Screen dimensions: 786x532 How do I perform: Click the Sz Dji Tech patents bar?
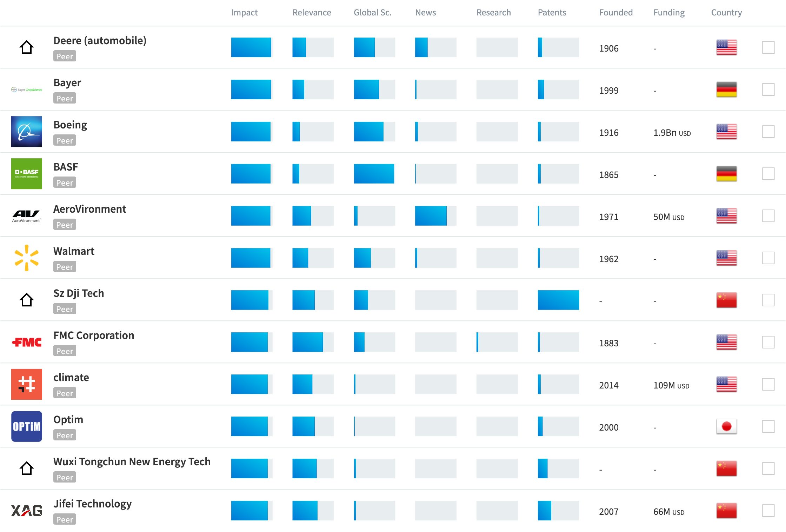tap(558, 300)
